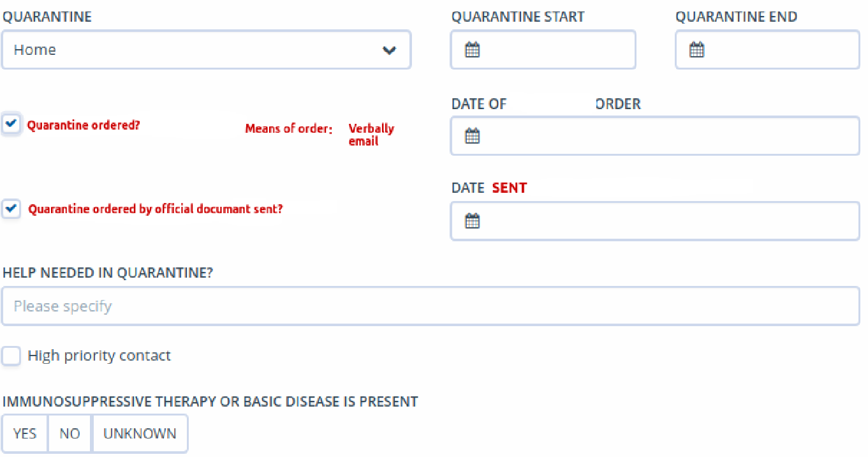Click the Quarantine End date field
Screen dimensions: 868x457
(x=768, y=50)
